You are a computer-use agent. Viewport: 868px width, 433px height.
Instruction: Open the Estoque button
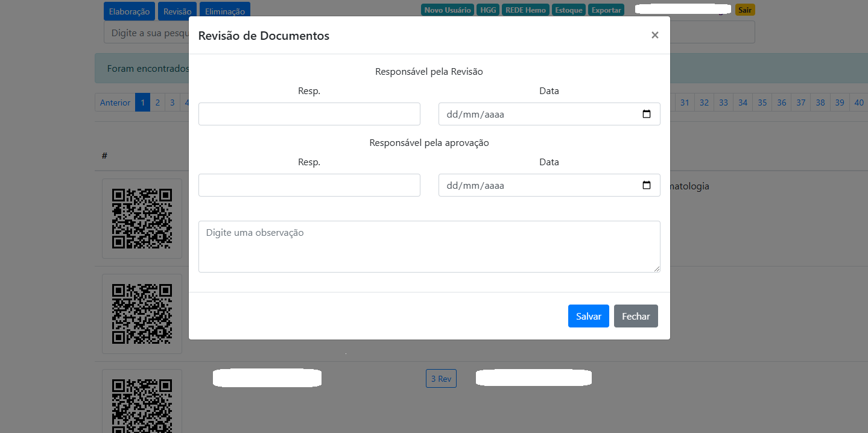tap(569, 10)
